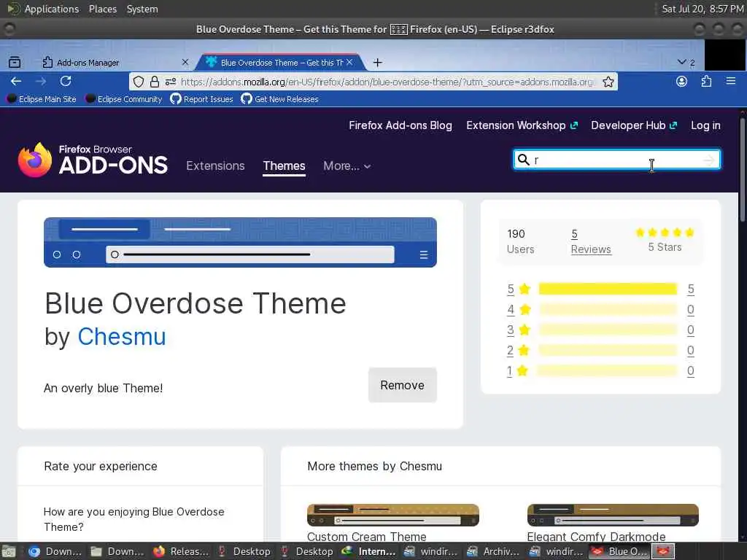Click the 'Rate your experience' heading

pyautogui.click(x=101, y=466)
